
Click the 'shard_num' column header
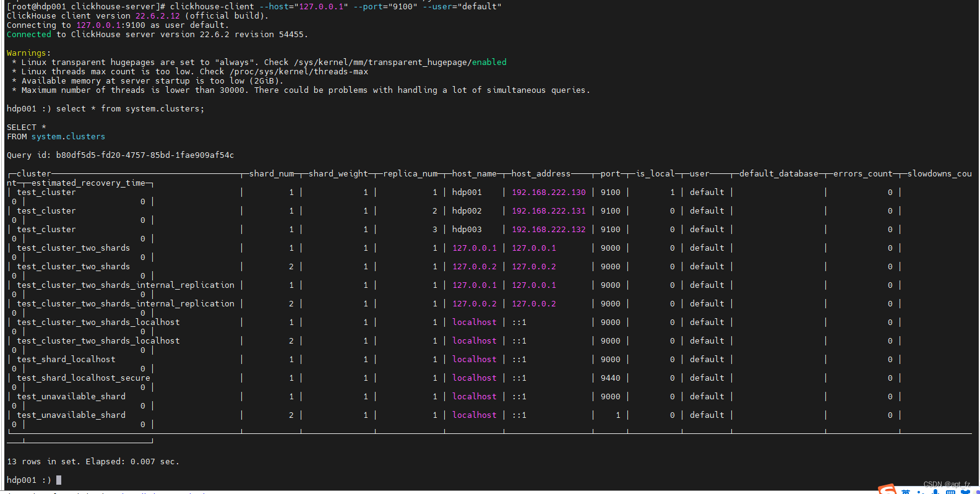pyautogui.click(x=272, y=174)
